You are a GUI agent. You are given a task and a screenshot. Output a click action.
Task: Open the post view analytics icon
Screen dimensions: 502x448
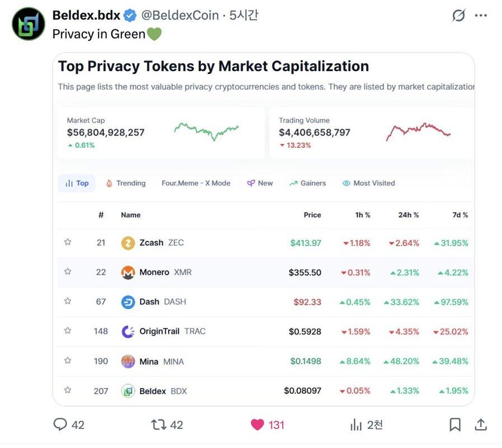[x=356, y=425]
